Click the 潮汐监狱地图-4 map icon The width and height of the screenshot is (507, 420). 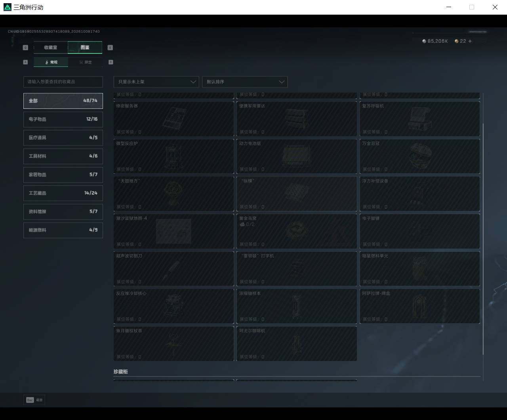pos(173,231)
